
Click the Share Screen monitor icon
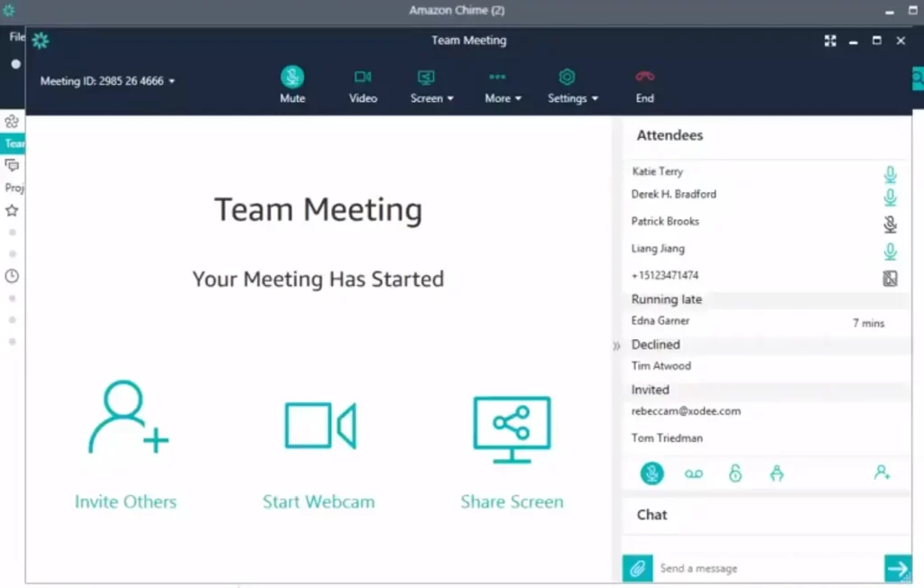(512, 429)
